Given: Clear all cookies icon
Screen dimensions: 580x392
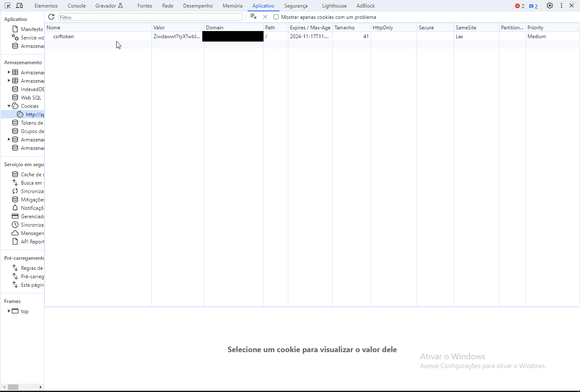Looking at the screenshot, I should [x=253, y=17].
